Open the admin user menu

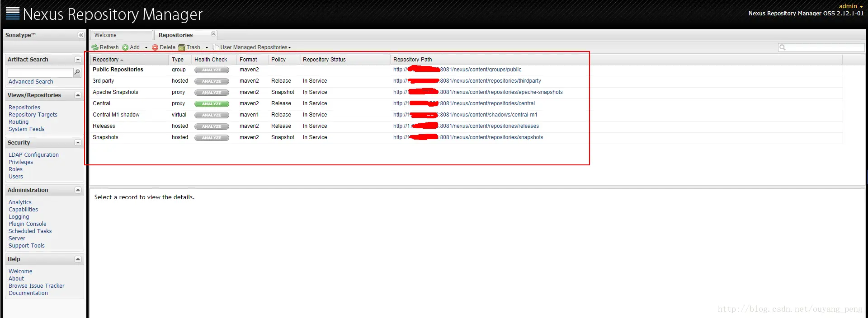(x=851, y=6)
